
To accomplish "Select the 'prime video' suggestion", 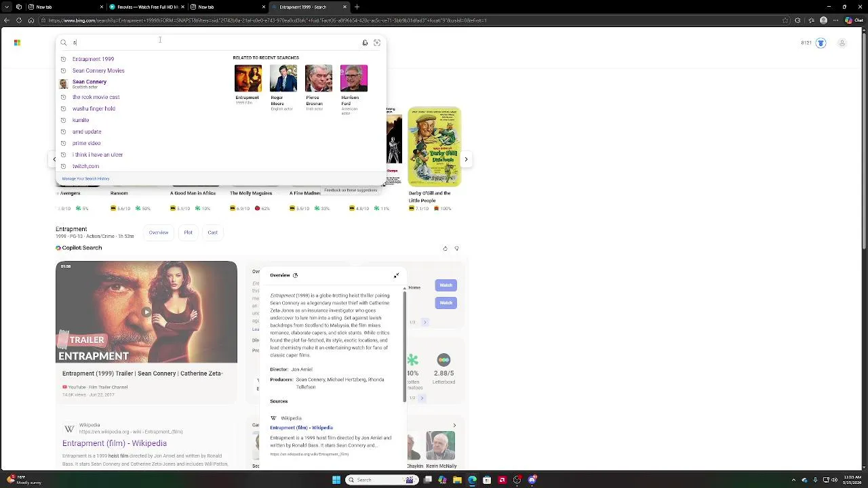I will tap(86, 143).
